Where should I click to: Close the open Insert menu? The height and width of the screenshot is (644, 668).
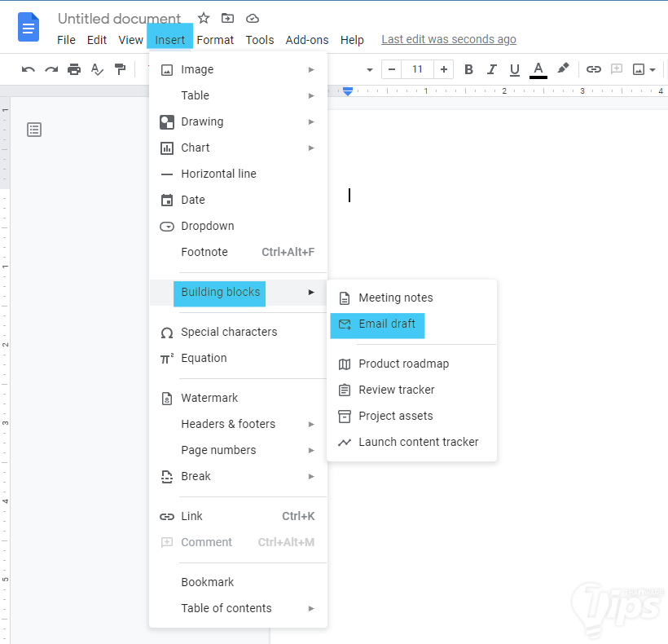pos(169,40)
